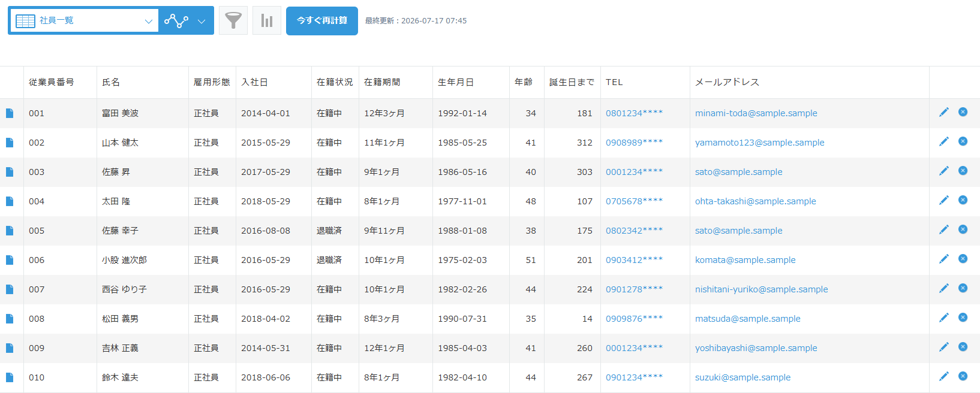Edit the record for 佐藤 幸子
This screenshot has height=393, width=980.
click(x=944, y=229)
